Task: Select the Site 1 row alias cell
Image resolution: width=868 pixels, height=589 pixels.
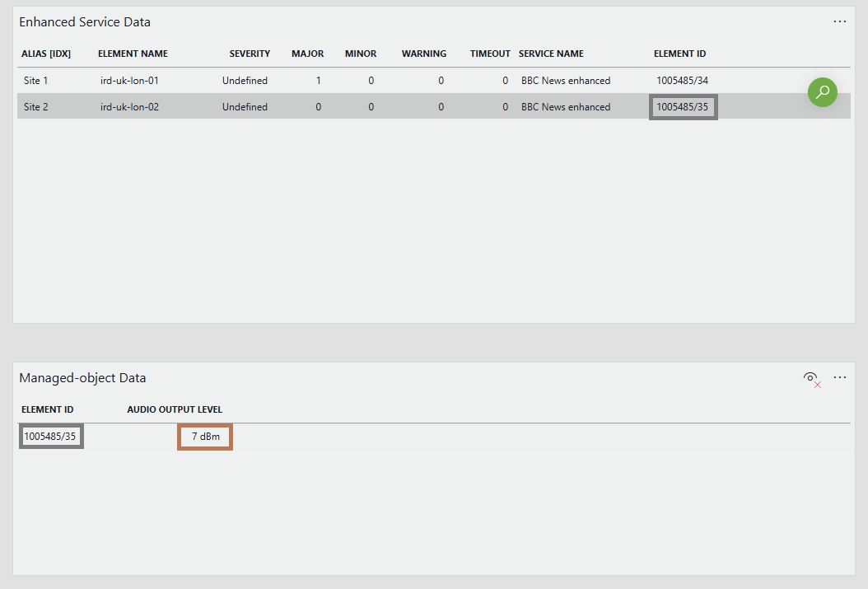Action: coord(36,80)
